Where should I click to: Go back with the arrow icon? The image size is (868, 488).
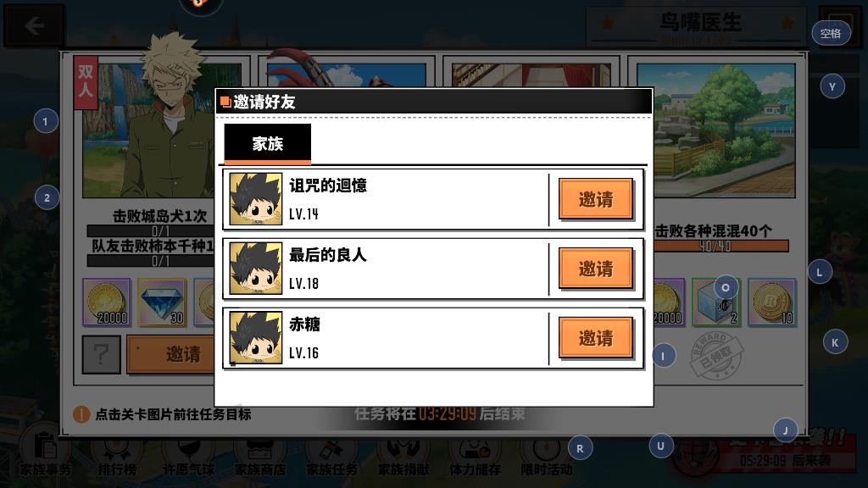click(x=34, y=25)
